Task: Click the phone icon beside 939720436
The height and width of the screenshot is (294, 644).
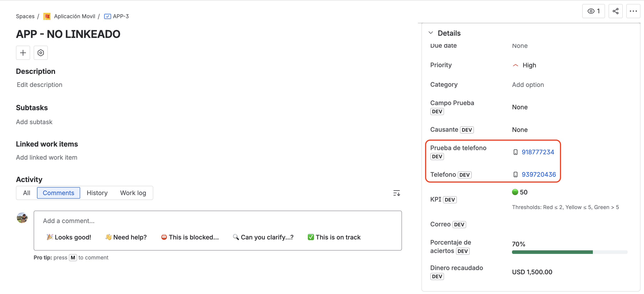Action: click(515, 174)
